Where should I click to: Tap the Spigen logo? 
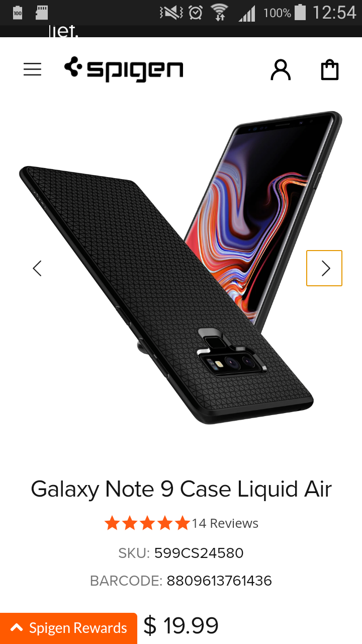click(x=124, y=69)
